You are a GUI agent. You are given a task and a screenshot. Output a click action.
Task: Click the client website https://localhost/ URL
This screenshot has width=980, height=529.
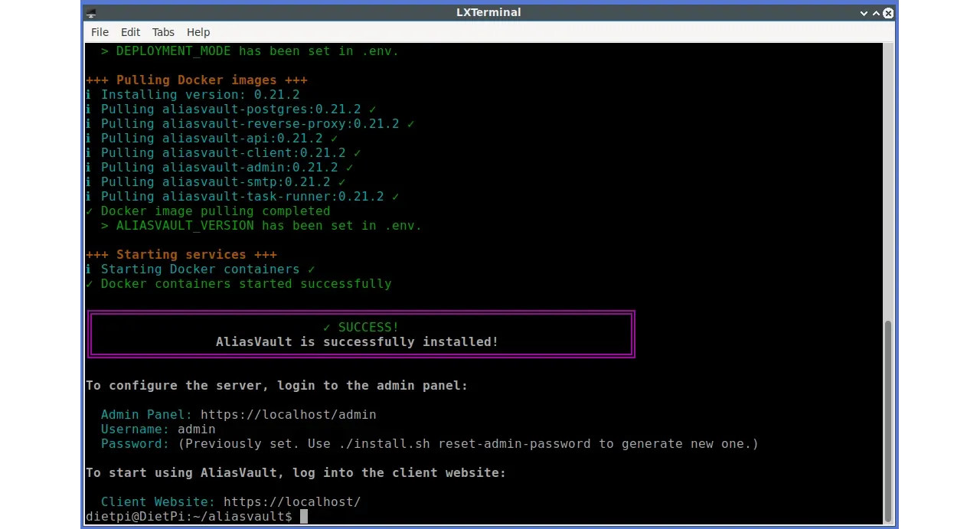pyautogui.click(x=292, y=502)
